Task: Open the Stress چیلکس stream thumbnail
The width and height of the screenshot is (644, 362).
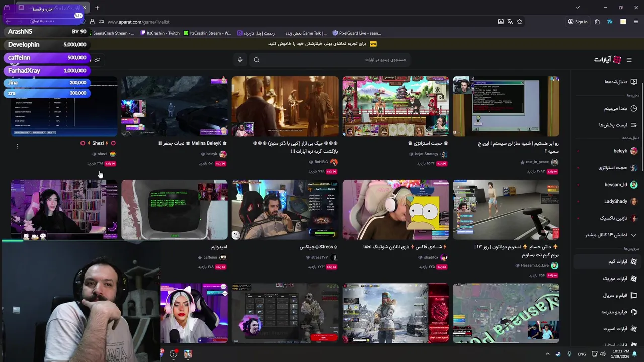Action: click(285, 210)
